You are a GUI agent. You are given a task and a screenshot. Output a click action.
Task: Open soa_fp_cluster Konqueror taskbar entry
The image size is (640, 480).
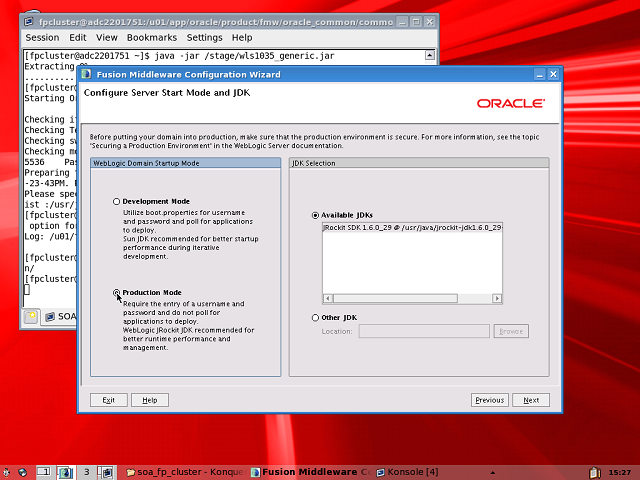coord(186,472)
